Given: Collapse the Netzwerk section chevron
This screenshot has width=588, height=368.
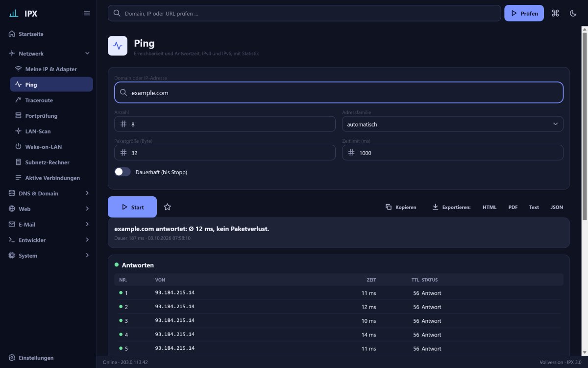Looking at the screenshot, I should coord(87,53).
